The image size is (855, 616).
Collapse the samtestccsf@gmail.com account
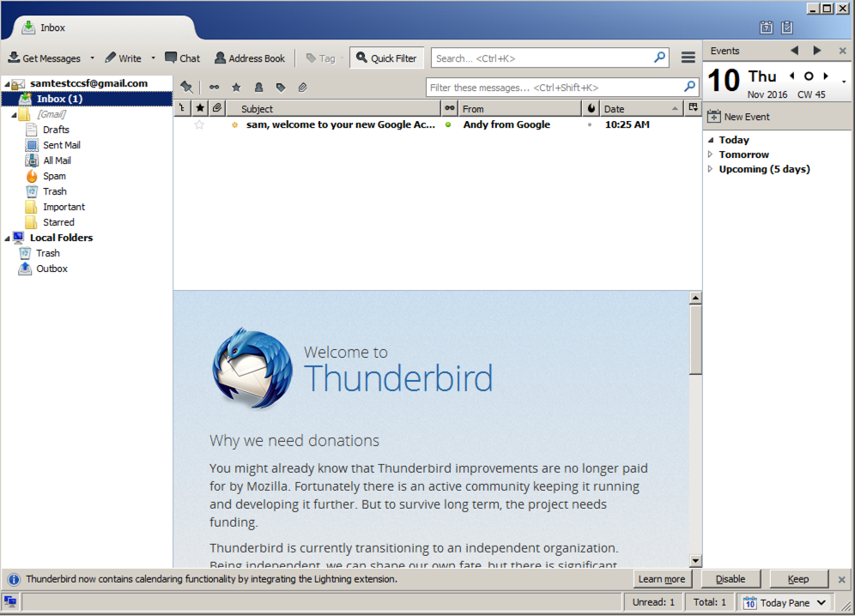(7, 84)
